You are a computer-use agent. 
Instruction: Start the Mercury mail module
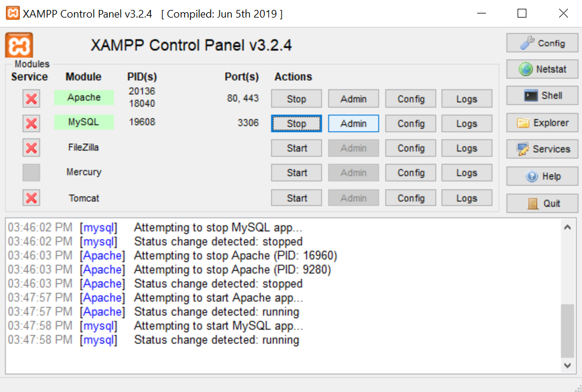click(296, 173)
